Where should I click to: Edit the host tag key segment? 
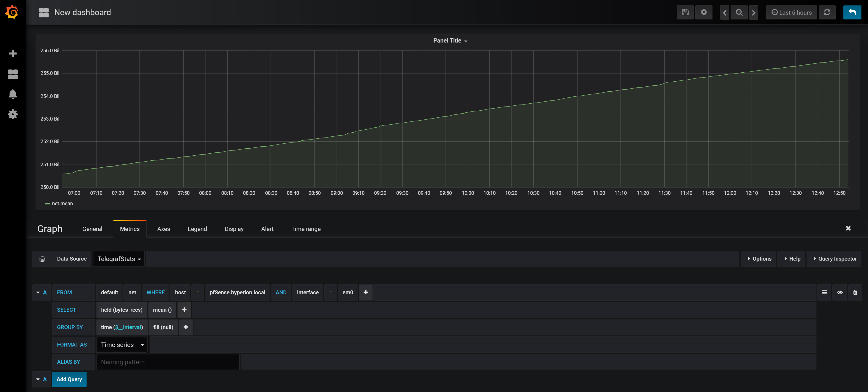point(180,292)
